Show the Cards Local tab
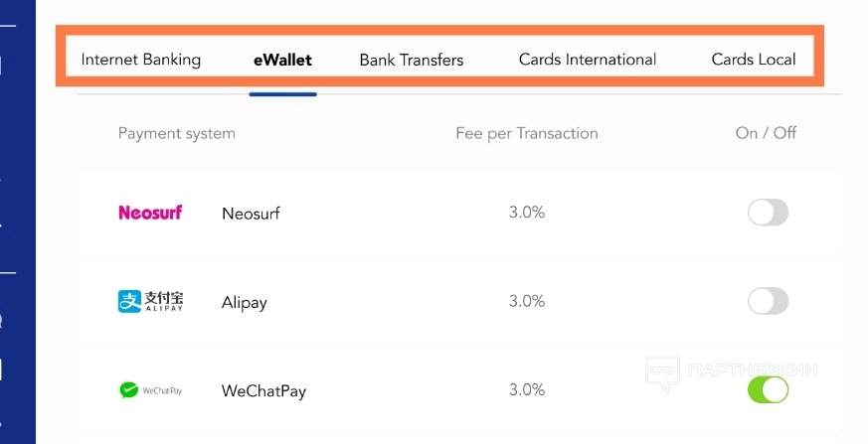 tap(754, 60)
